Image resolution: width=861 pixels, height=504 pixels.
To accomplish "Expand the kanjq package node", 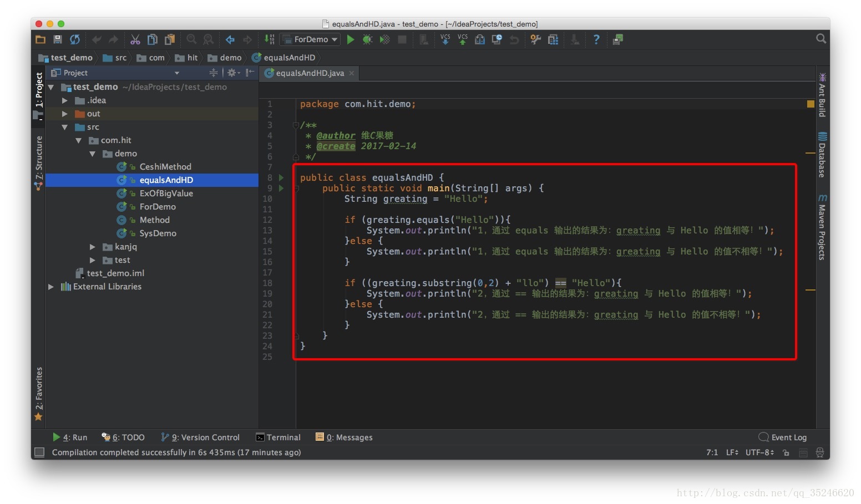I will [93, 247].
